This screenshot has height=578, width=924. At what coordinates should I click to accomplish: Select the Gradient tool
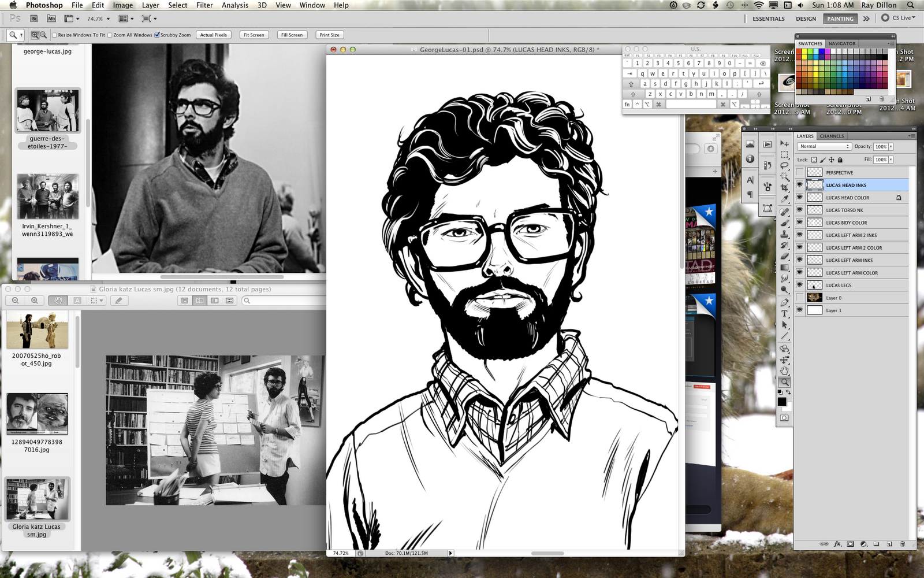point(784,268)
